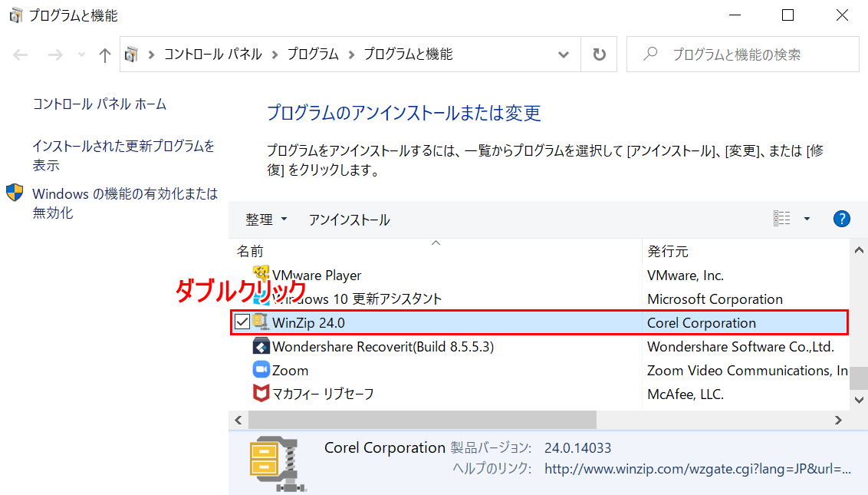This screenshot has height=495, width=868.
Task: Click VMware, Inc. publisher cell
Action: (x=686, y=276)
